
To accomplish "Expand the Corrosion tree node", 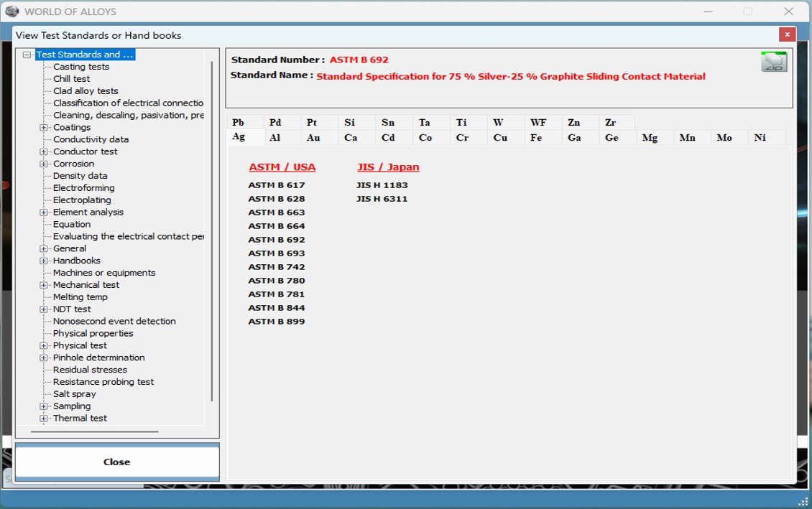I will coord(44,164).
